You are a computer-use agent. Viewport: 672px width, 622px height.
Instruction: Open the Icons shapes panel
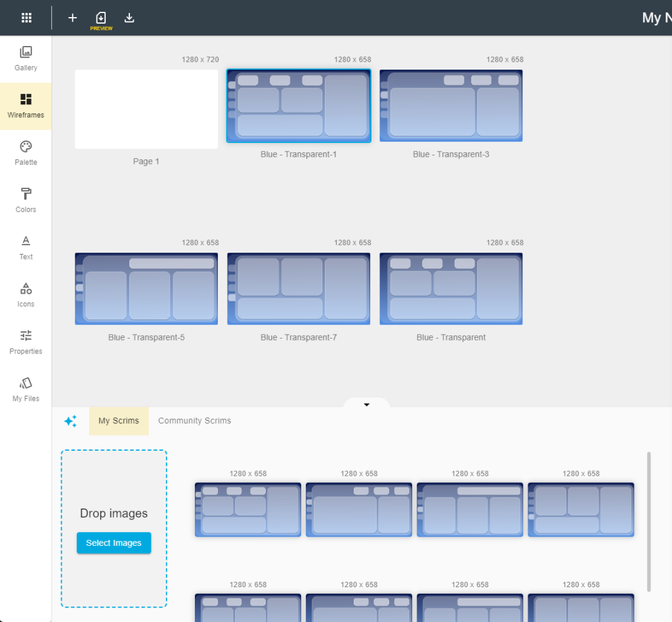[x=26, y=295]
